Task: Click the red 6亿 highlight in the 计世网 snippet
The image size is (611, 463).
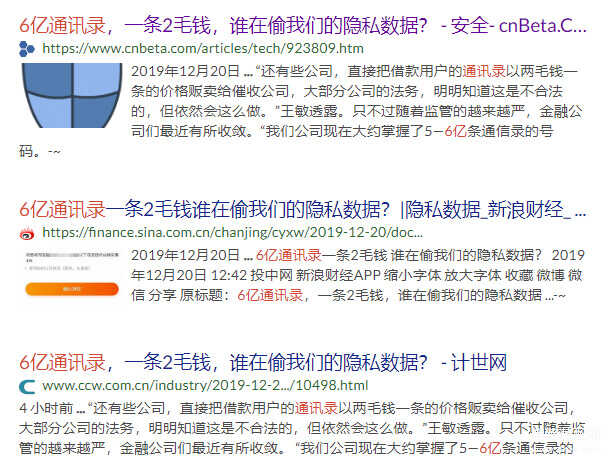Action: coord(490,448)
